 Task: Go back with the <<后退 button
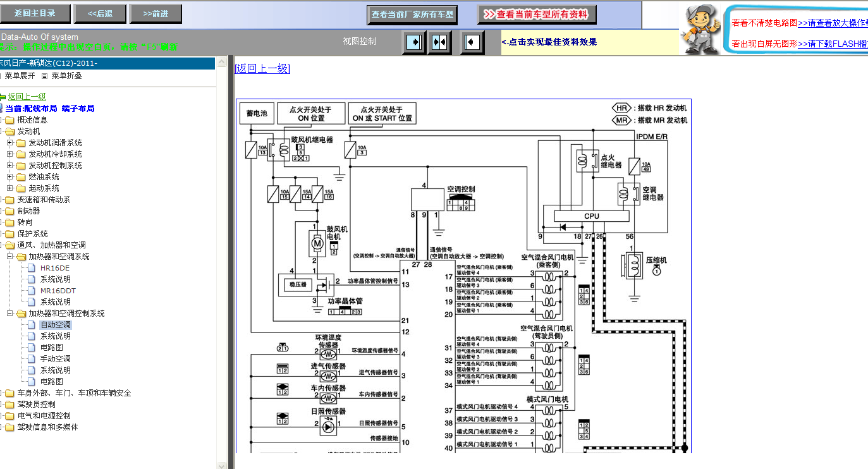[x=100, y=13]
